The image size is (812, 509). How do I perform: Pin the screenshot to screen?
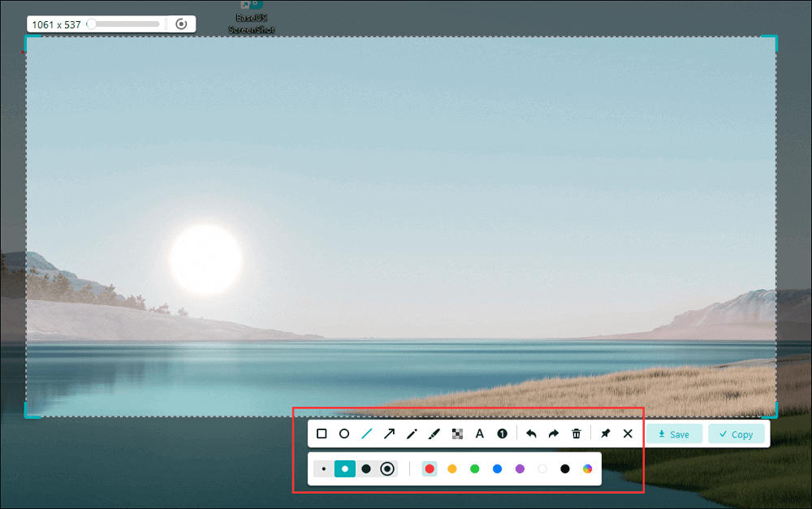point(605,434)
